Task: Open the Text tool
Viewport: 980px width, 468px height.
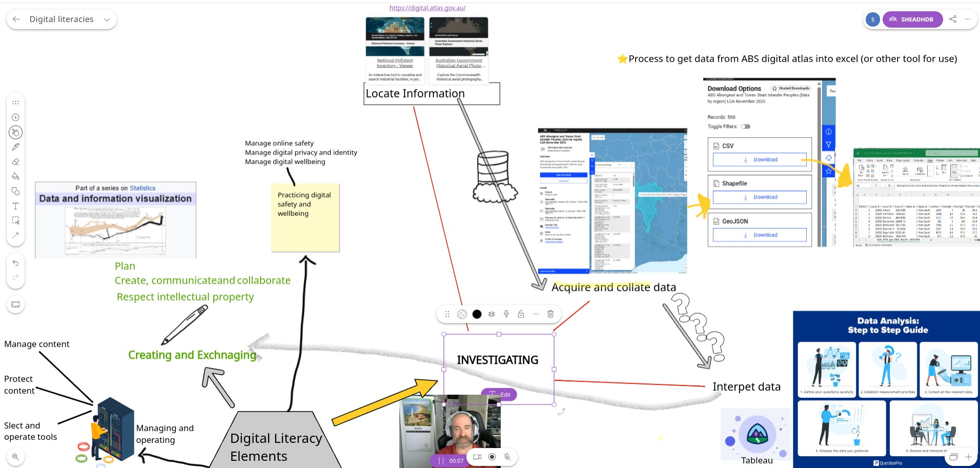Action: pos(15,206)
